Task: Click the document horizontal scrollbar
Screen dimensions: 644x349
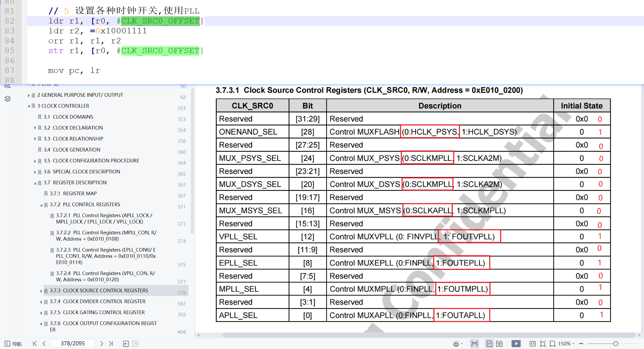Action: 429,335
